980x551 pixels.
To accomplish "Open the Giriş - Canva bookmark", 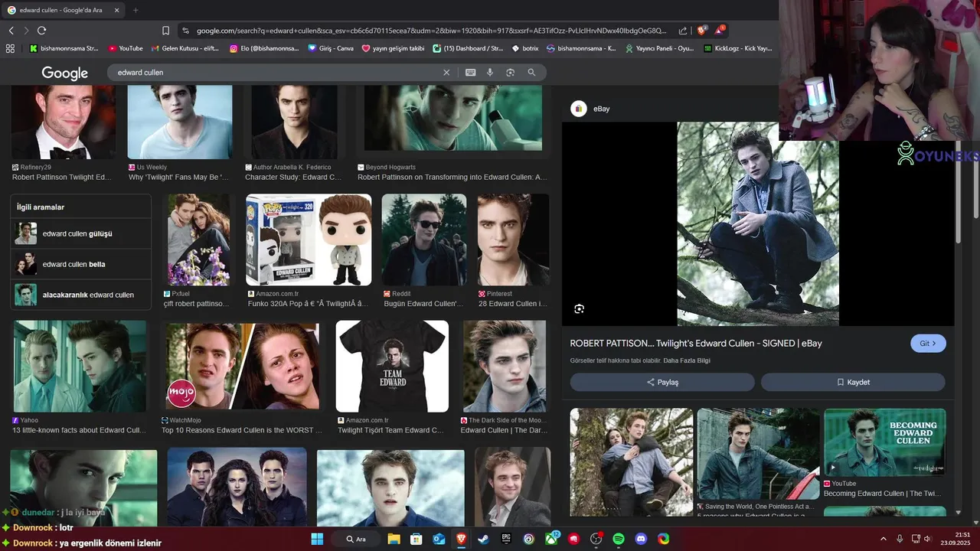I will click(331, 48).
